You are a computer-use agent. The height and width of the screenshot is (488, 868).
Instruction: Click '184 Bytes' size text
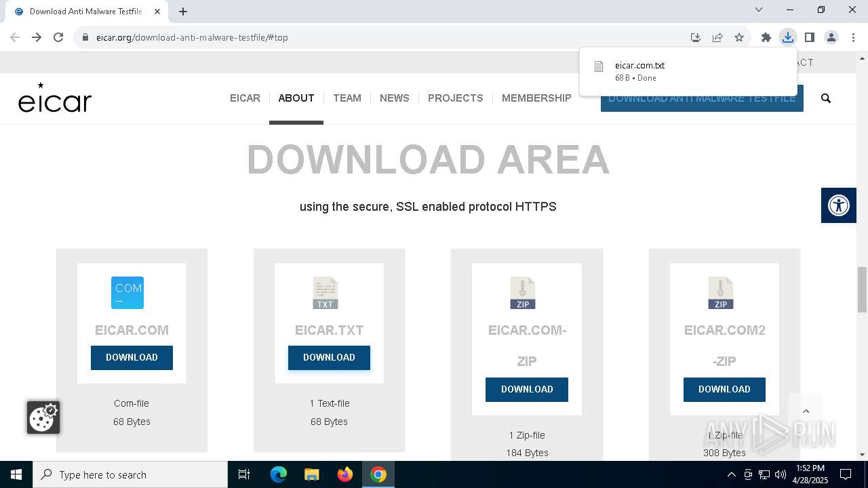[x=527, y=453]
